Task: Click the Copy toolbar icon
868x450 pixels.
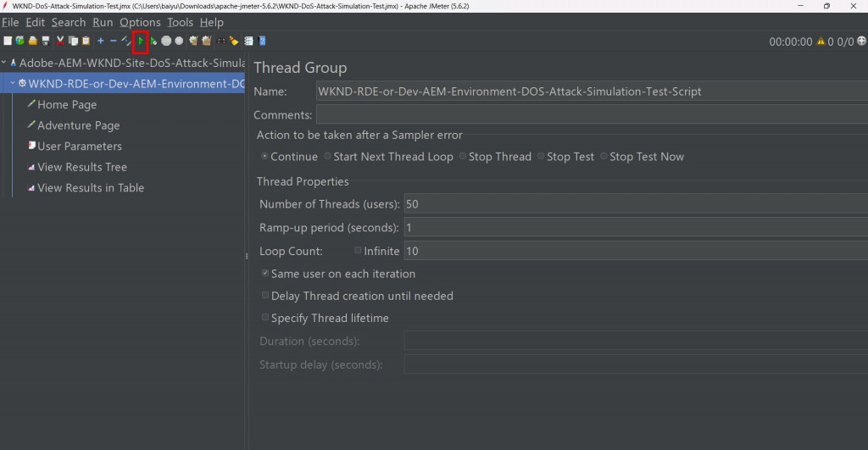Action: click(x=73, y=41)
